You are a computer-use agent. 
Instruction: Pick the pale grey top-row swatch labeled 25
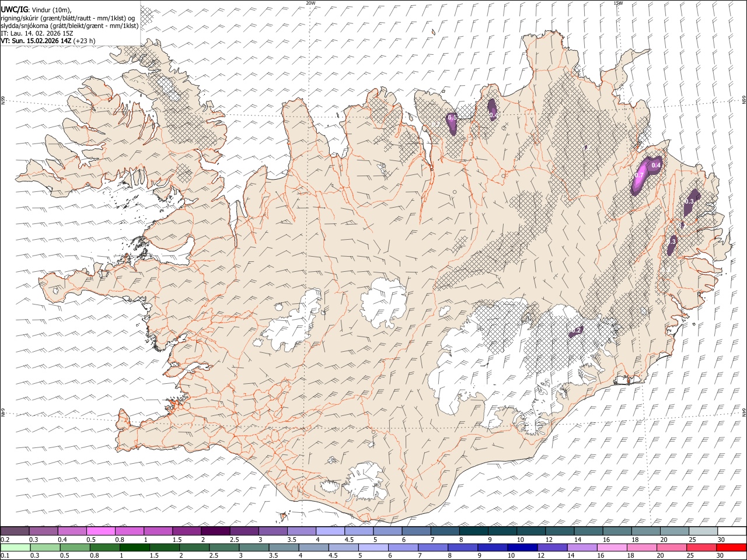coord(703,531)
